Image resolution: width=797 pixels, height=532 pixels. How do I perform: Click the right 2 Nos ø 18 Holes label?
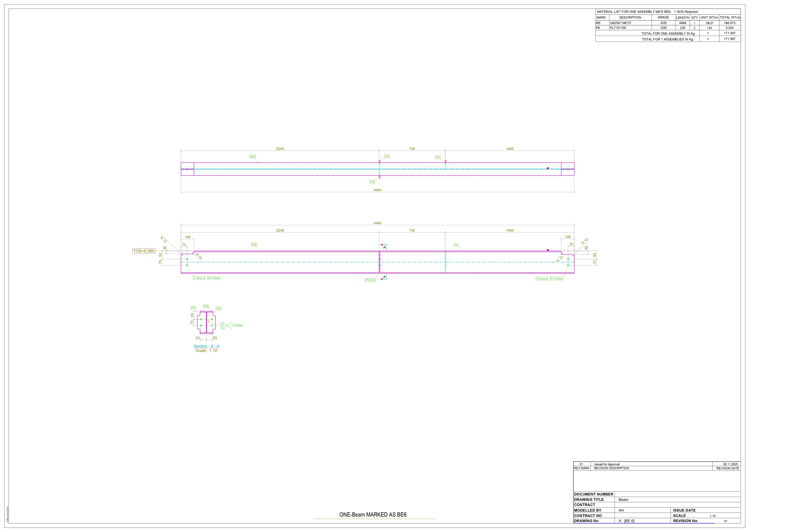(549, 279)
